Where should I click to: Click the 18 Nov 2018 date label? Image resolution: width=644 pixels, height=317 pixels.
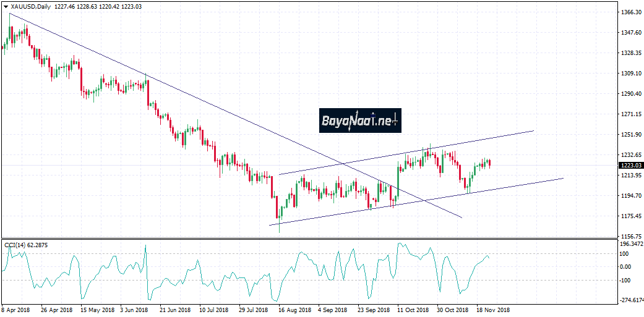[x=493, y=310]
